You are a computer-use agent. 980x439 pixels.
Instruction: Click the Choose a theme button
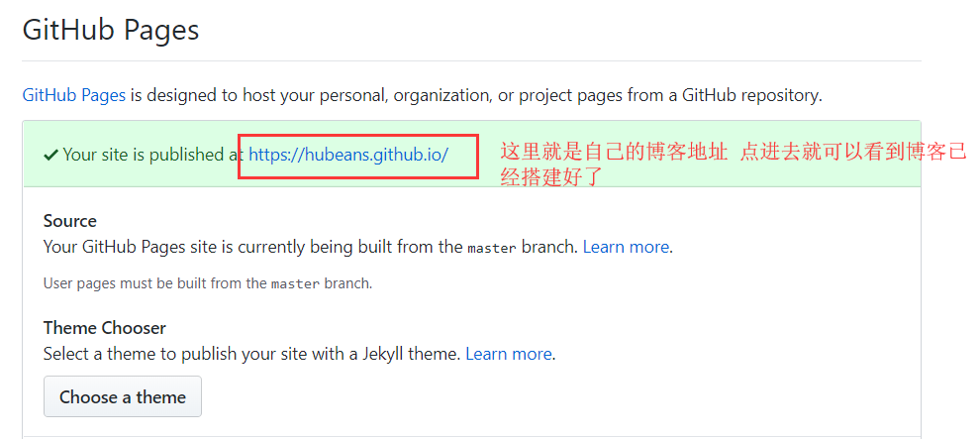pos(123,396)
